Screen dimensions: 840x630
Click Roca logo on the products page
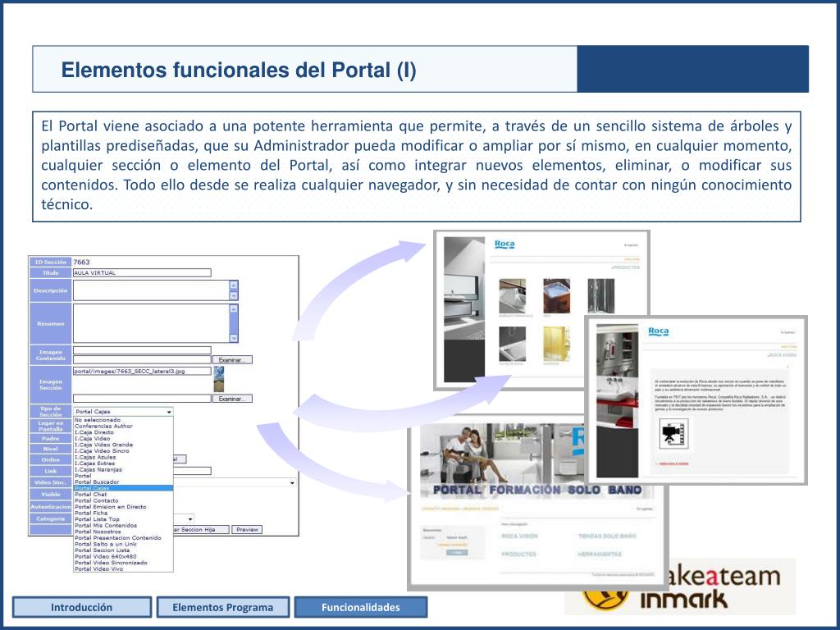504,244
